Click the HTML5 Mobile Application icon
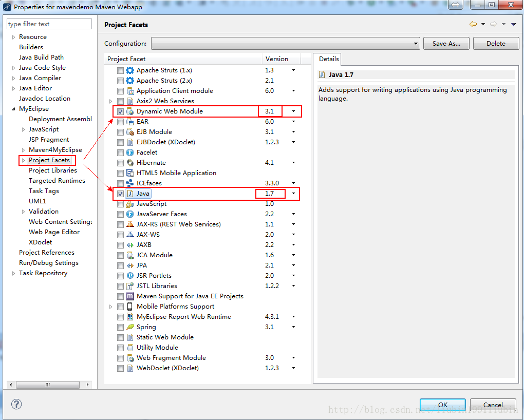Viewport: 524px width, 420px height. 129,173
